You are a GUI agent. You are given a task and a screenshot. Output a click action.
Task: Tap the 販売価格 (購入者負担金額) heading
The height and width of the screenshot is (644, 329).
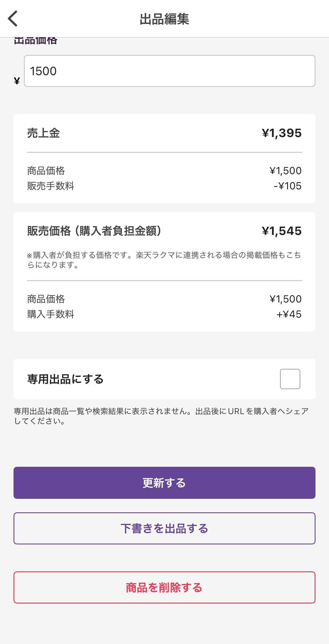point(94,231)
